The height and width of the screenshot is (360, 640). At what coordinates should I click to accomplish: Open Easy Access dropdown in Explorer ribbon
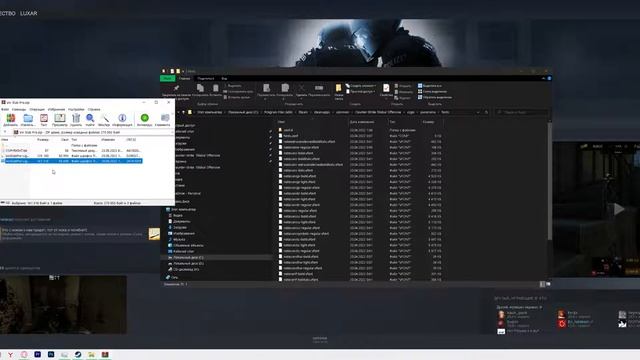point(361,91)
